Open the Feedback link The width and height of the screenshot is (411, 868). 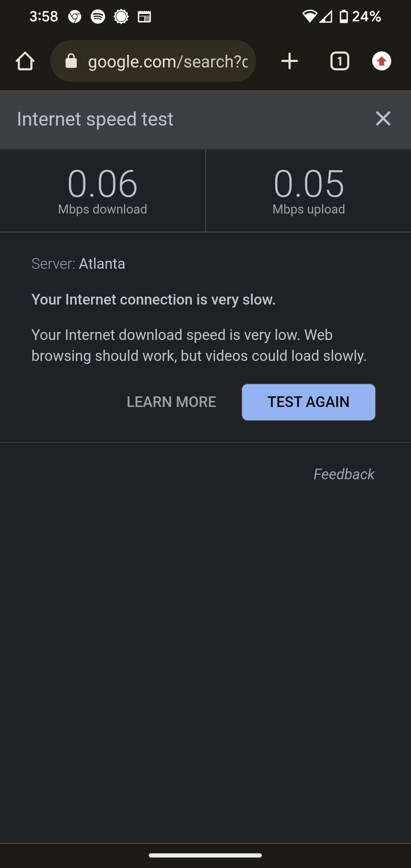[x=344, y=474]
